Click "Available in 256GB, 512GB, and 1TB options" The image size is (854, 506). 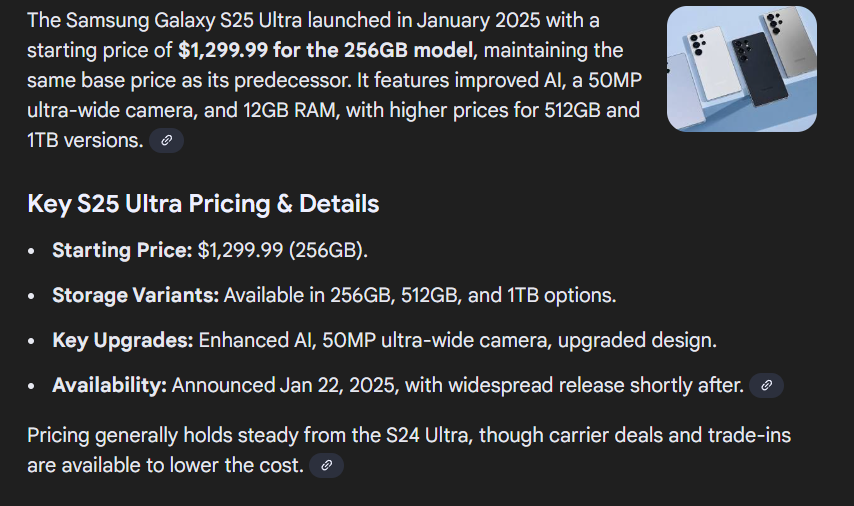click(420, 295)
